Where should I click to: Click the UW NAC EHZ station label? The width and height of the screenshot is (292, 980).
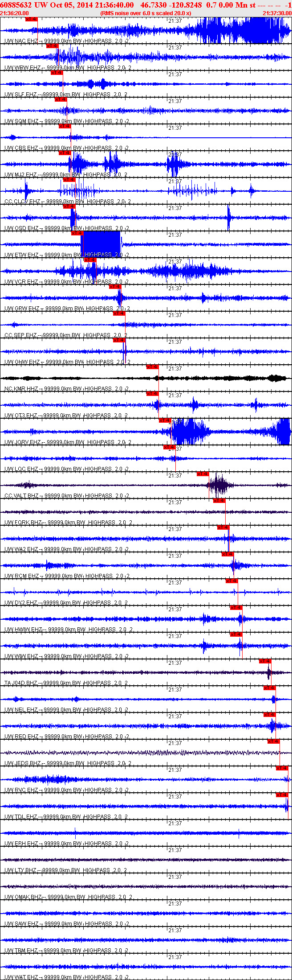pos(21,41)
